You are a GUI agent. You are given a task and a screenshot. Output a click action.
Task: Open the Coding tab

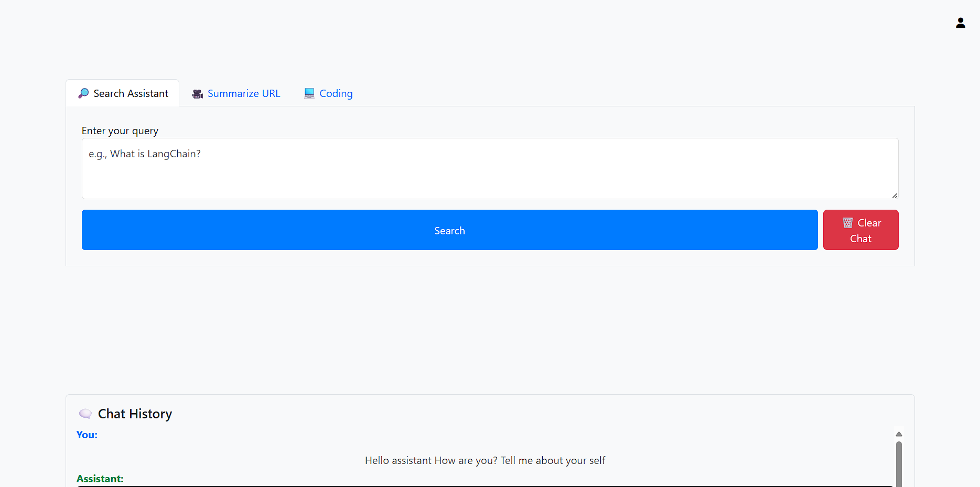coord(336,93)
